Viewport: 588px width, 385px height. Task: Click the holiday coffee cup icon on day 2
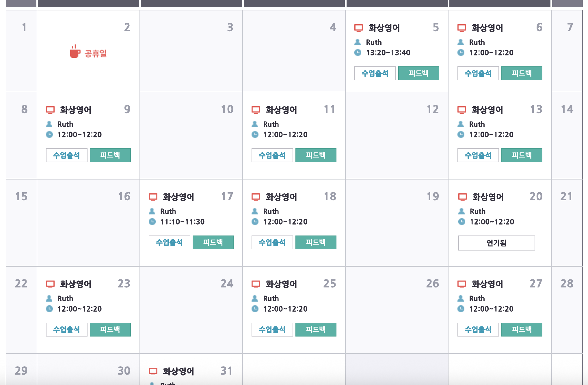pyautogui.click(x=75, y=52)
